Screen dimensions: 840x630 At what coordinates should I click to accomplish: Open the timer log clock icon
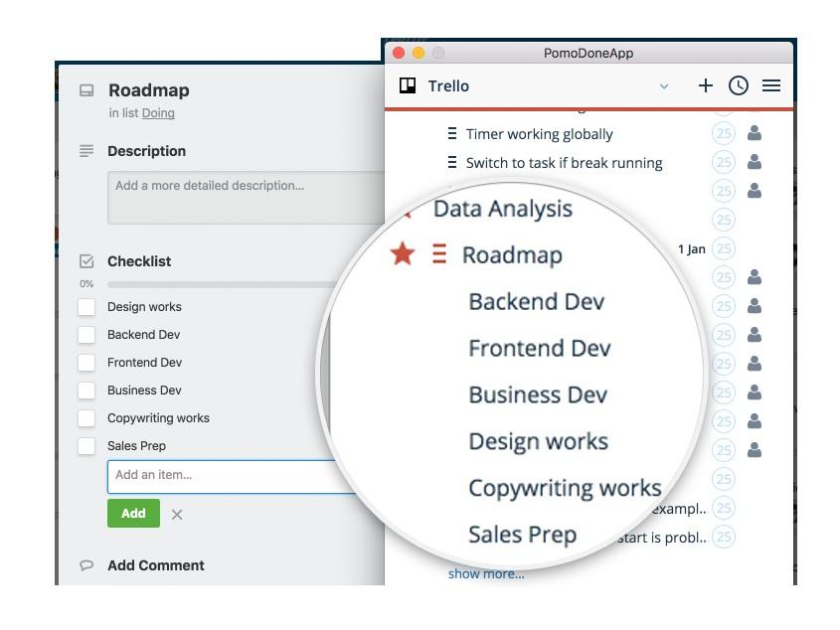739,85
